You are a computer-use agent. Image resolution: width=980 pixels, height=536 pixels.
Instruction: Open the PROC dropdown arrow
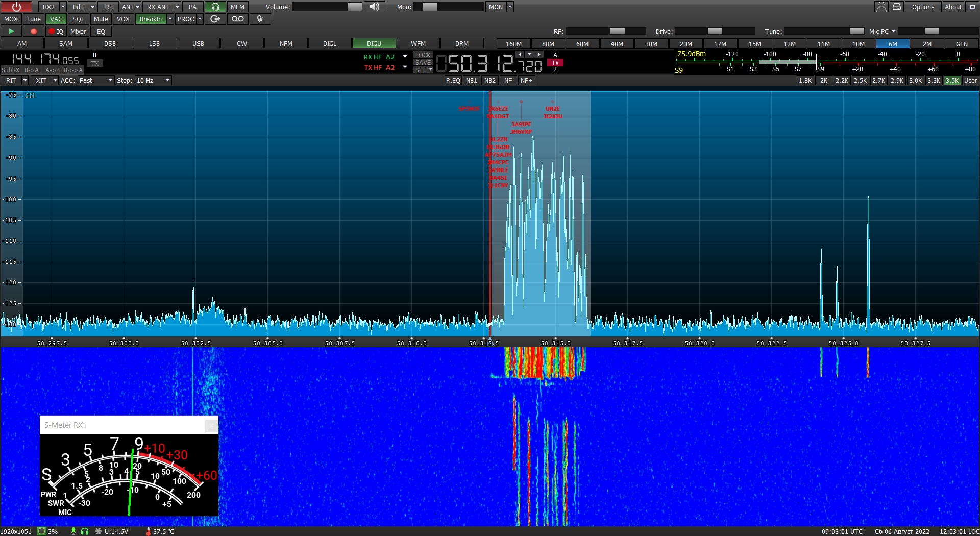click(200, 19)
